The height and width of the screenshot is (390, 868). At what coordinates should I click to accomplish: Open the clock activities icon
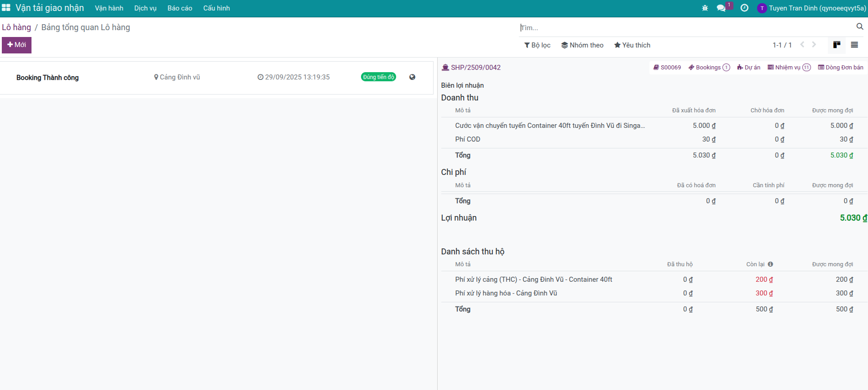click(x=744, y=8)
